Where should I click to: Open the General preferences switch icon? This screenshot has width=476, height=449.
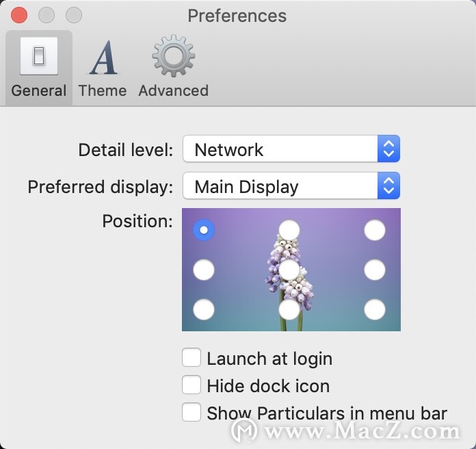click(x=39, y=56)
